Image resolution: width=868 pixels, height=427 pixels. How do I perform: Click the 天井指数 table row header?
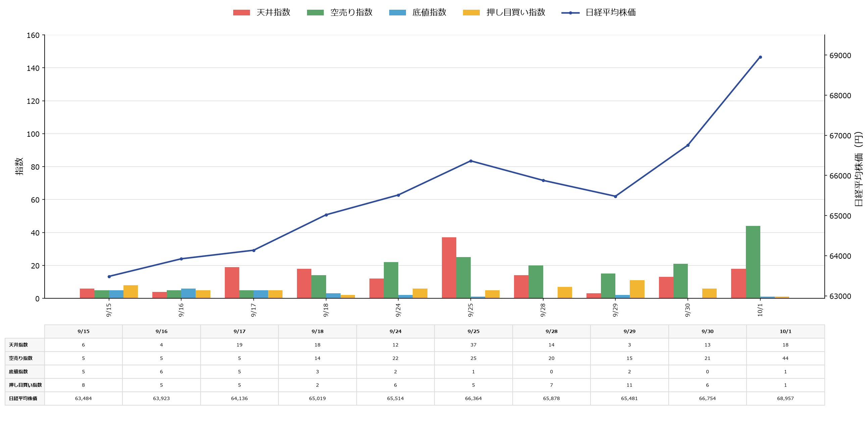coord(24,345)
